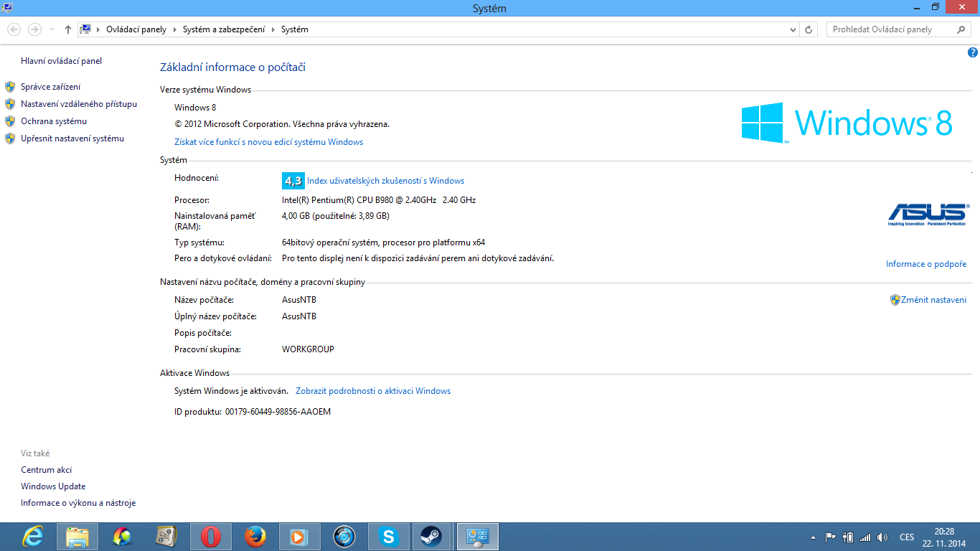The height and width of the screenshot is (551, 980).
Task: Click the colorful globe taskbar icon
Action: point(122,537)
